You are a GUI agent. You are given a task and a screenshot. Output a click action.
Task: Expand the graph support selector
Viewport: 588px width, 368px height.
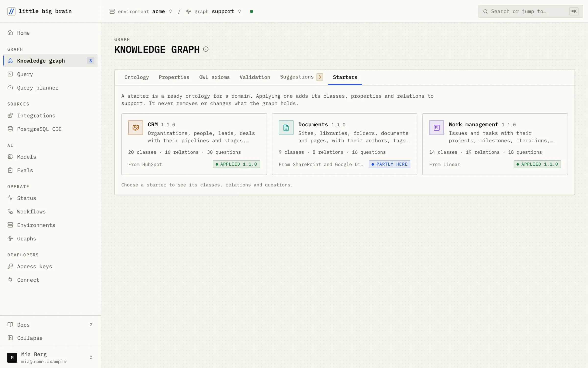point(214,12)
